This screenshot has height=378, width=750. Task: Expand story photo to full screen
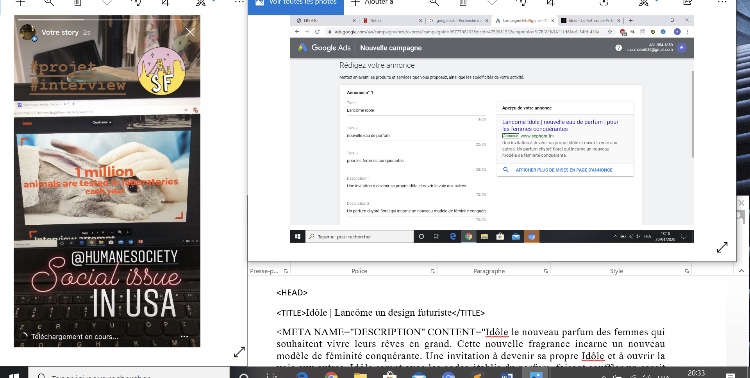click(239, 352)
